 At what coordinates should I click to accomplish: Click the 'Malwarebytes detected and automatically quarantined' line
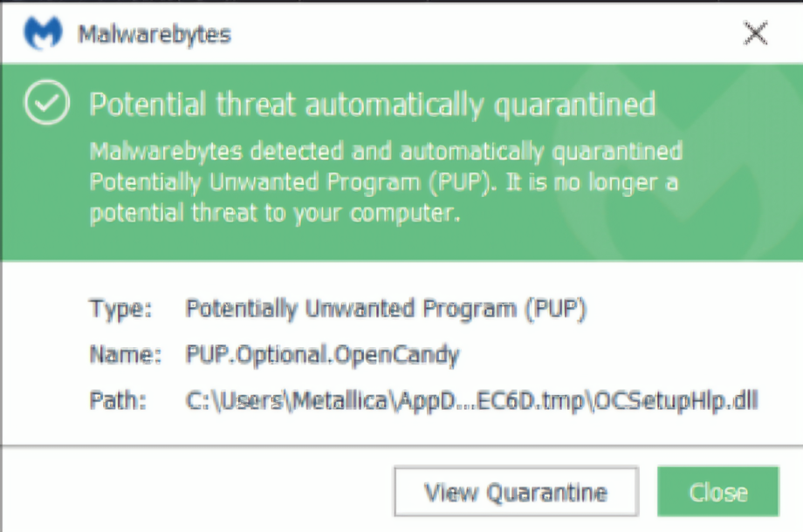pos(385,151)
